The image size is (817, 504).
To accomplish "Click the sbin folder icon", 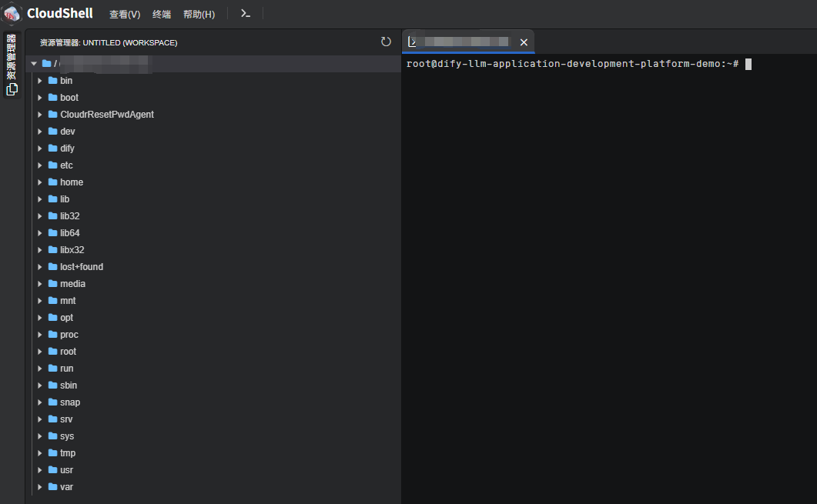I will click(x=52, y=386).
